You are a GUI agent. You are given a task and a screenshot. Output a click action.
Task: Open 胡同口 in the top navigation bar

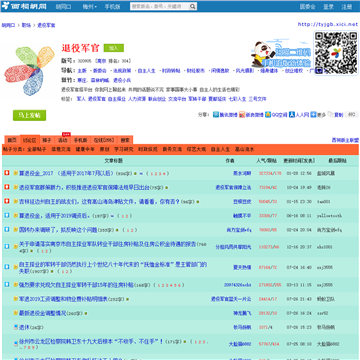point(63,7)
